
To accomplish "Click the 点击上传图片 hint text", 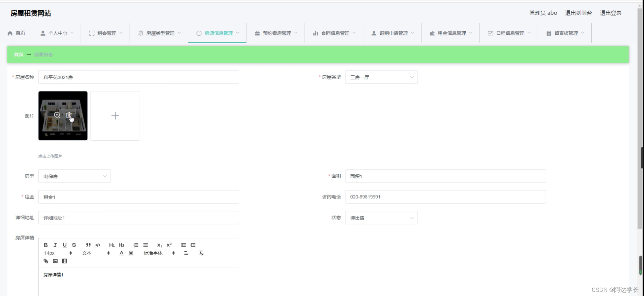I will coord(50,156).
